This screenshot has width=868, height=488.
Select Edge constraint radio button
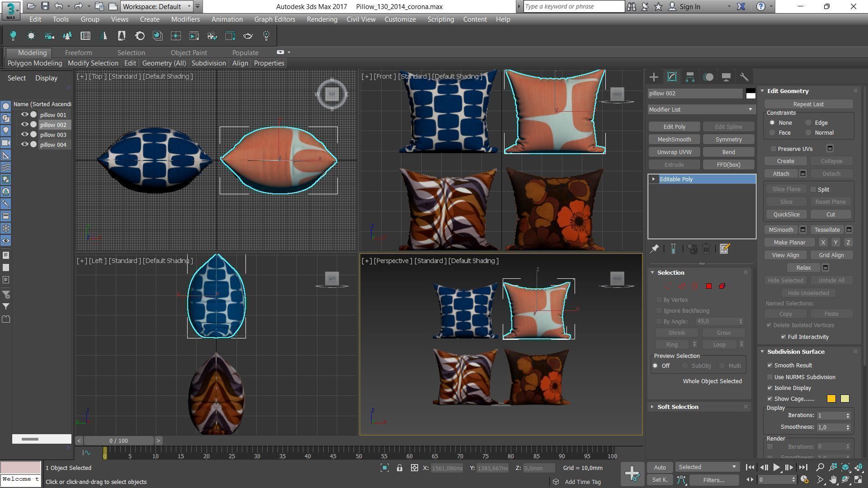[808, 123]
